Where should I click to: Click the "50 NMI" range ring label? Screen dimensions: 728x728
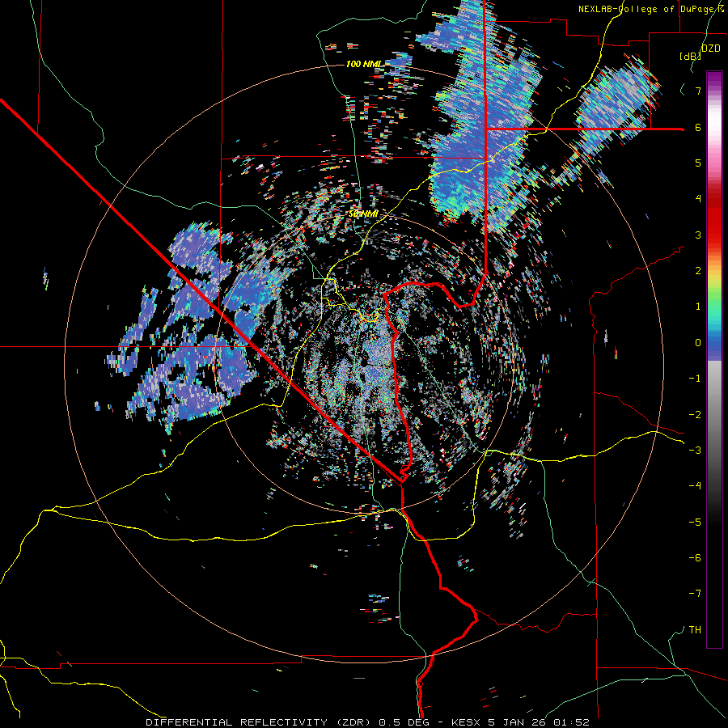point(363,214)
